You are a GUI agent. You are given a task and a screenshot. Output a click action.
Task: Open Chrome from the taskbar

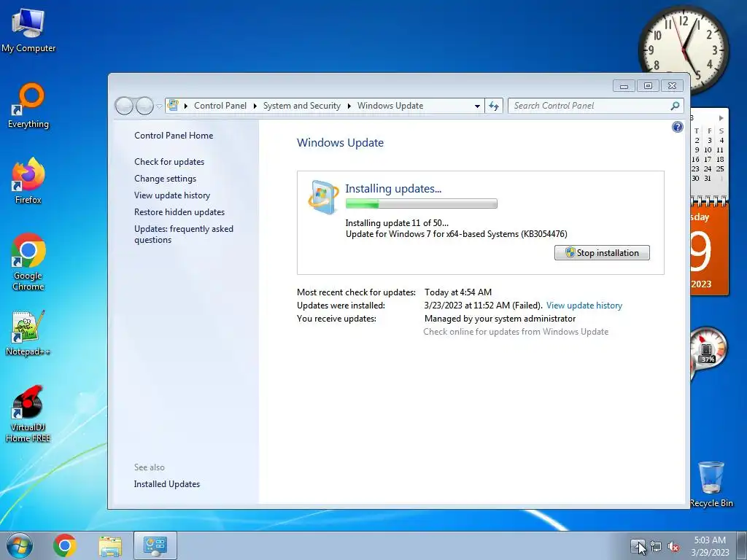coord(65,545)
